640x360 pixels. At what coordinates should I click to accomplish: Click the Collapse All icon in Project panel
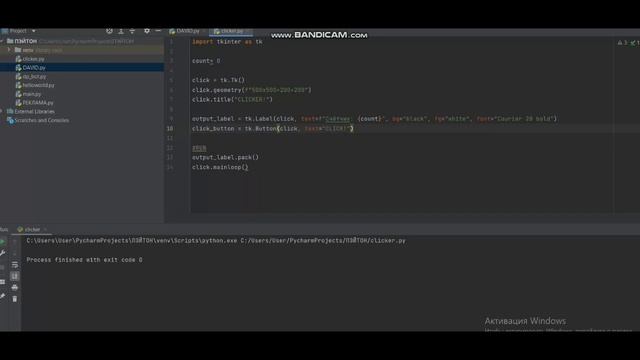click(x=132, y=31)
